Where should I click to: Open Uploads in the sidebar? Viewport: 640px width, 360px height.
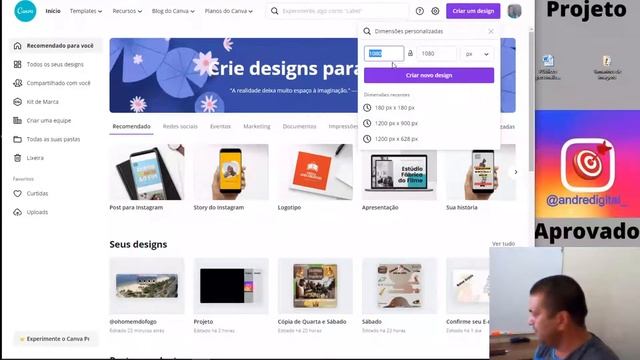tap(56, 212)
